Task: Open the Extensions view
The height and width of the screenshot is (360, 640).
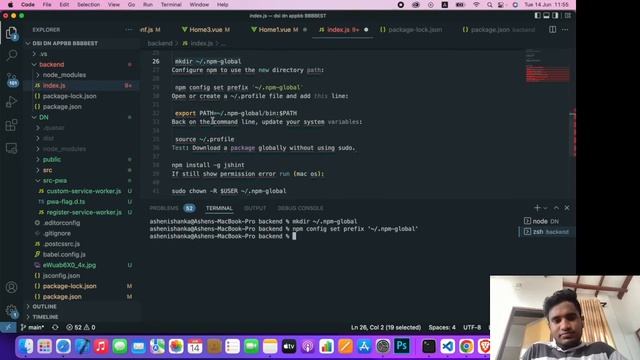Action: tap(11, 125)
